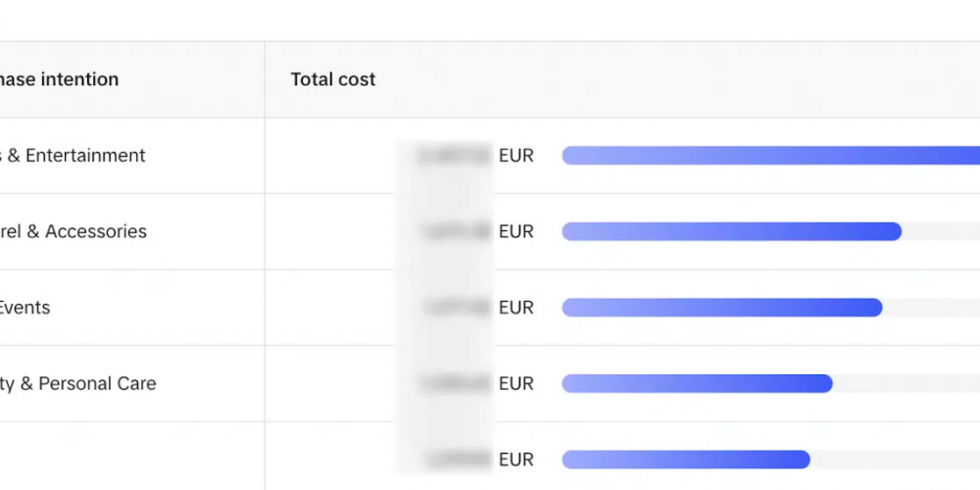Select the purchase intention column header
Screen dimensions: 980x490
[59, 79]
